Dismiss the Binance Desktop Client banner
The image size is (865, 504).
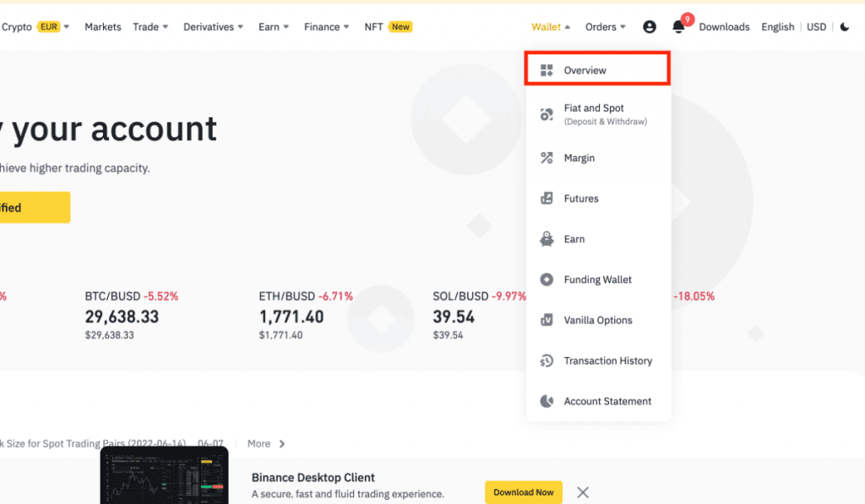[x=582, y=492]
